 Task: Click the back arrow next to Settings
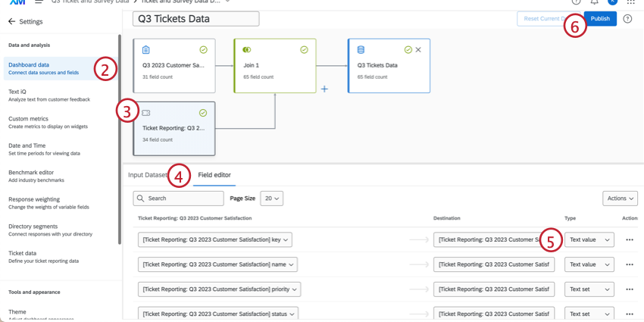pos(11,22)
